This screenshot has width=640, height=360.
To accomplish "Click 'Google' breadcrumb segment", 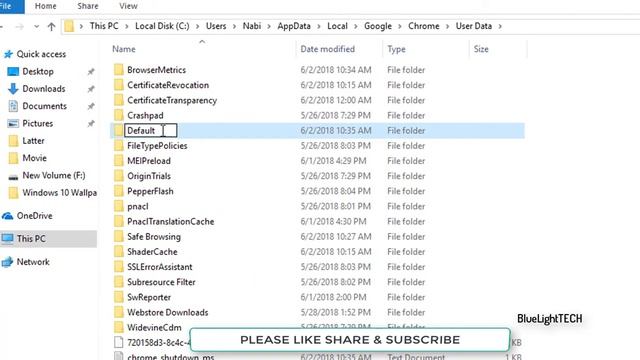I will tap(378, 26).
